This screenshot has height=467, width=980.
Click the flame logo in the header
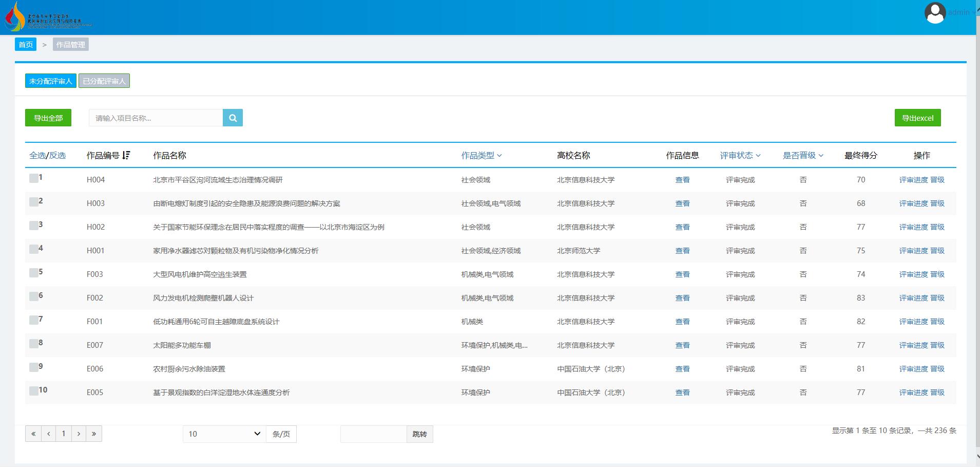13,16
